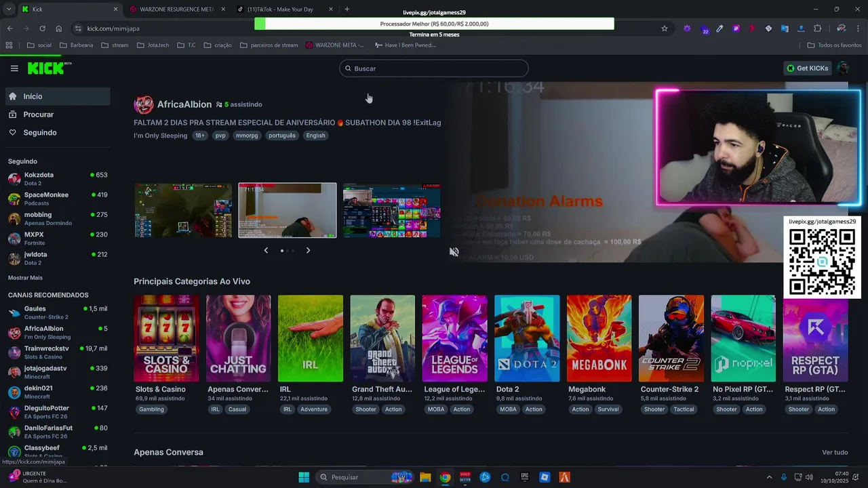Open File Explorer from taskbar

[x=425, y=477]
